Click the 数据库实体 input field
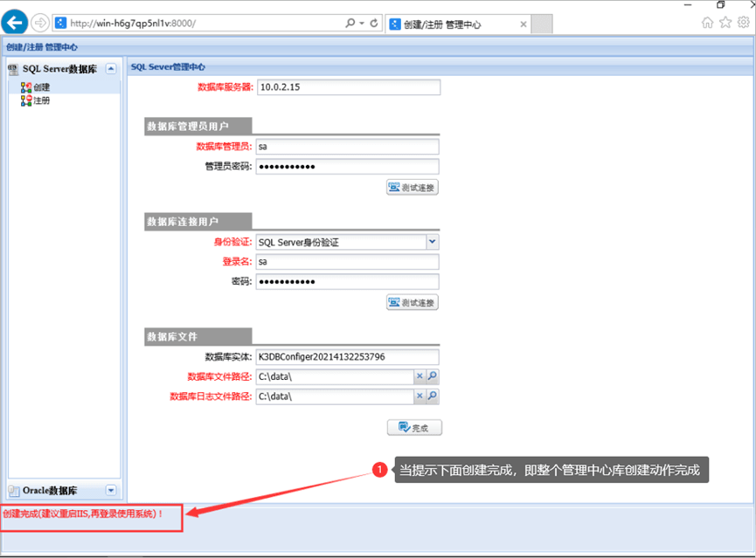 coord(347,357)
